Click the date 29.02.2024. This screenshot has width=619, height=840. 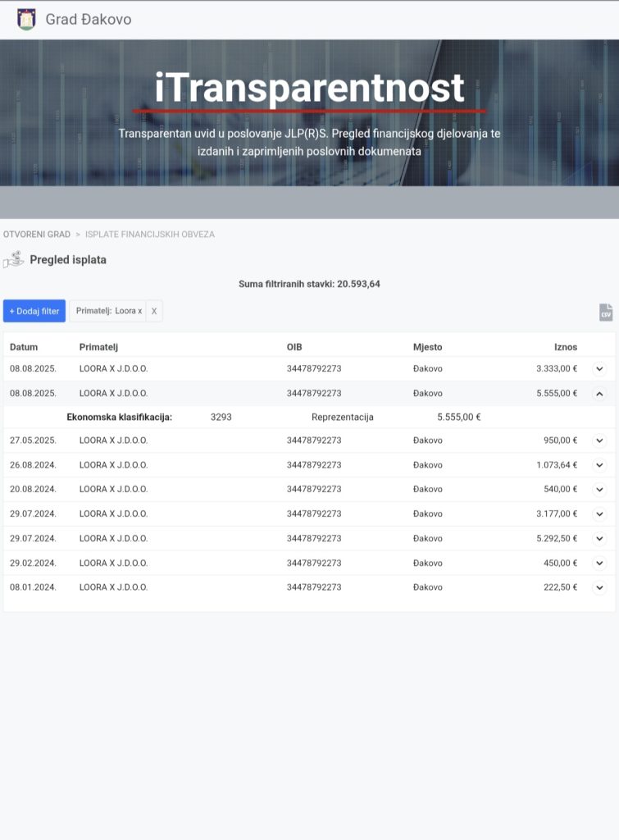click(x=33, y=563)
